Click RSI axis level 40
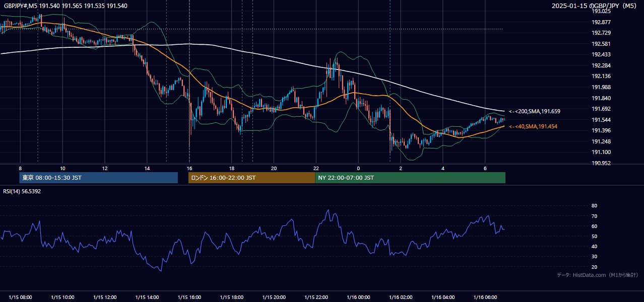This screenshot has height=302, width=644. pos(594,246)
